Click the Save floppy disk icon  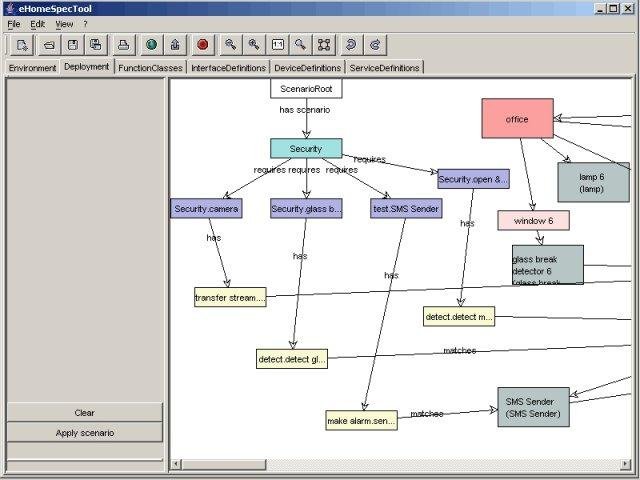(73, 44)
